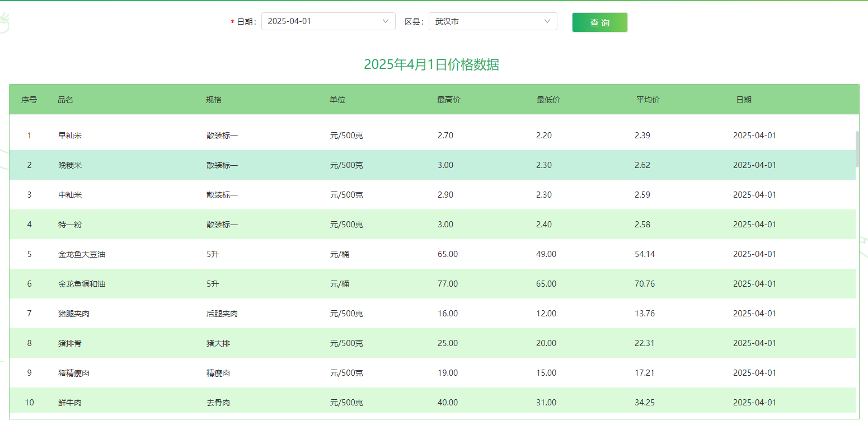868x425 pixels.
Task: Click the 平均价 column header
Action: coord(648,100)
